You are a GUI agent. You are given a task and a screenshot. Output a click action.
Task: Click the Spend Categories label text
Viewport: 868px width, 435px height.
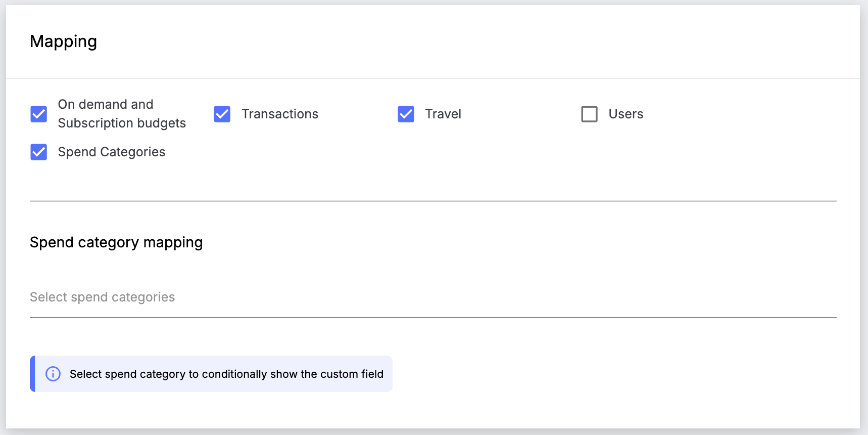[x=112, y=152]
